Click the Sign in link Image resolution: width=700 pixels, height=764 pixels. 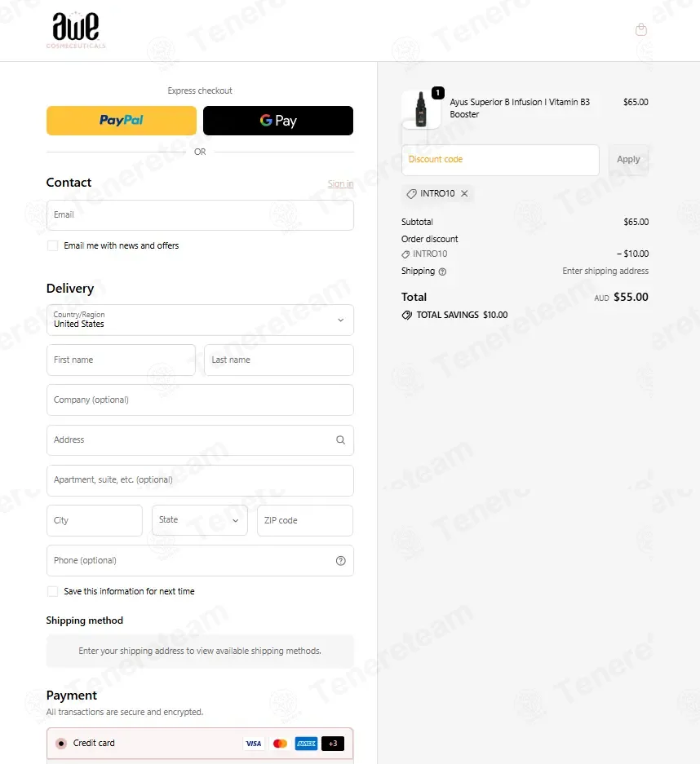pyautogui.click(x=340, y=183)
